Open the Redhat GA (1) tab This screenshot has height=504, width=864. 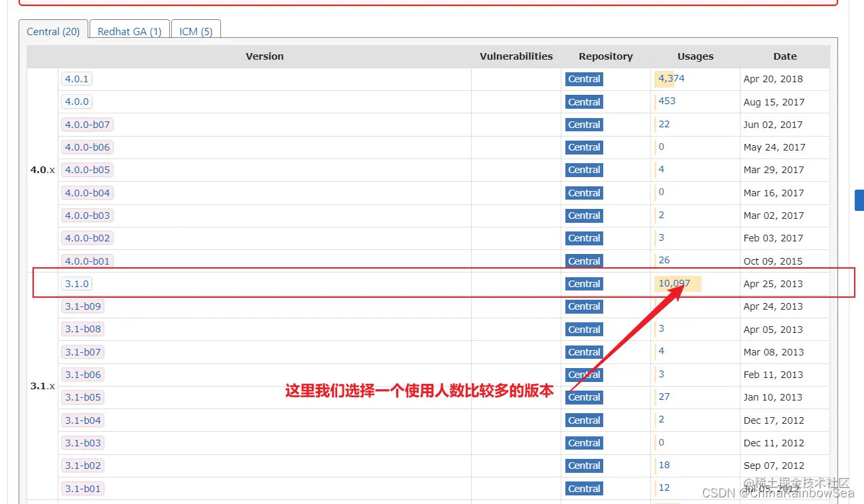[x=129, y=31]
